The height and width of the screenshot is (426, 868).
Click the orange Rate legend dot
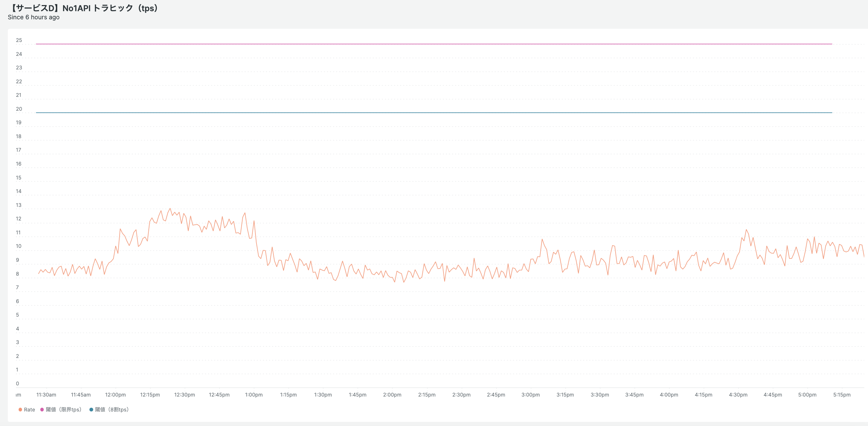tap(20, 409)
